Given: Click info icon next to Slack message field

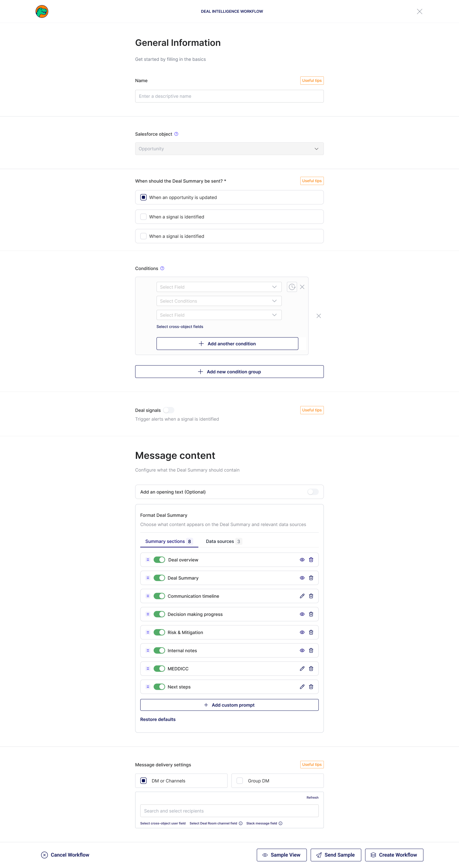Looking at the screenshot, I should point(280,823).
